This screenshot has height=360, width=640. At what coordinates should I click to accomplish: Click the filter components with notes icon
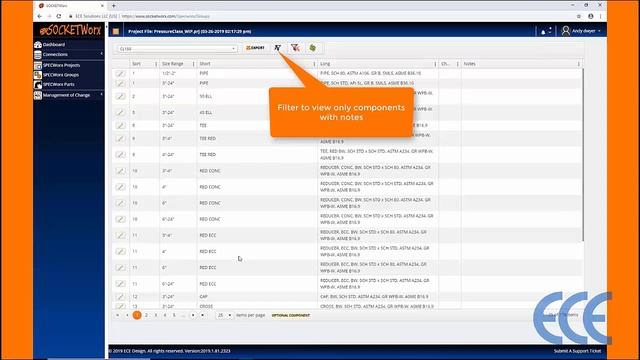coord(278,48)
